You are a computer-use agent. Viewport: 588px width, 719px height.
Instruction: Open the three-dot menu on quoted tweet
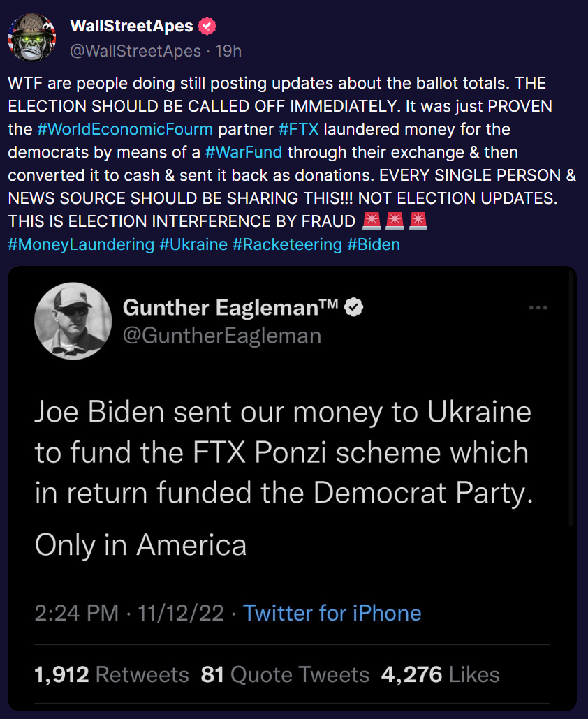pyautogui.click(x=537, y=308)
